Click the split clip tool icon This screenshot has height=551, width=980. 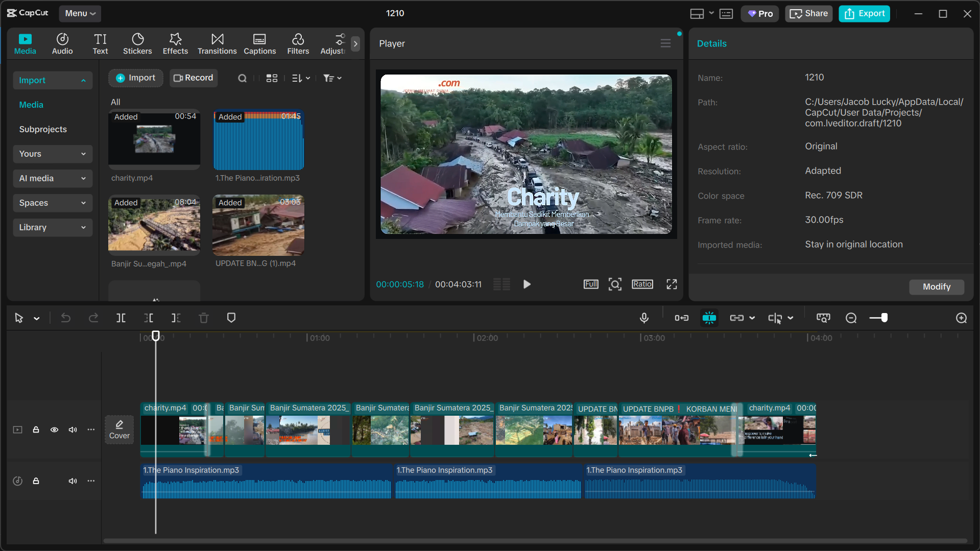121,318
